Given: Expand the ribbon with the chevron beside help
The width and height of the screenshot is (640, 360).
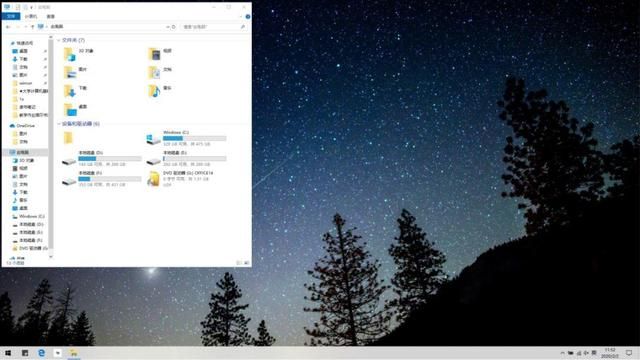Looking at the screenshot, I should tap(241, 17).
